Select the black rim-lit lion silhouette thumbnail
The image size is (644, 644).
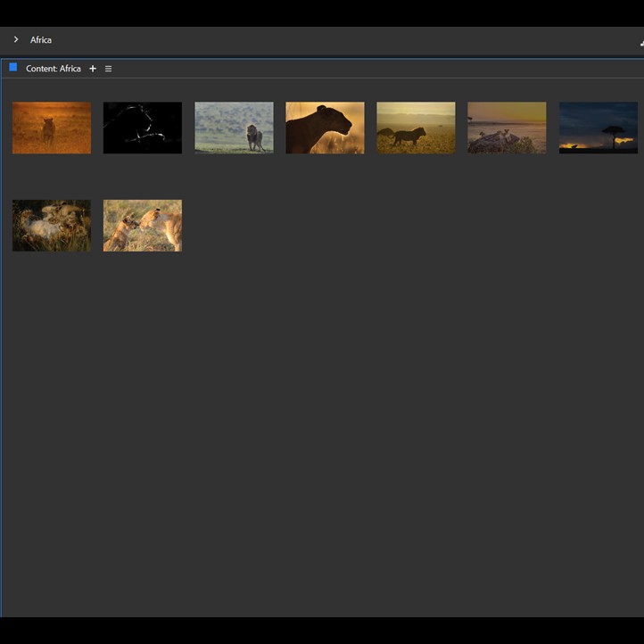tap(143, 128)
